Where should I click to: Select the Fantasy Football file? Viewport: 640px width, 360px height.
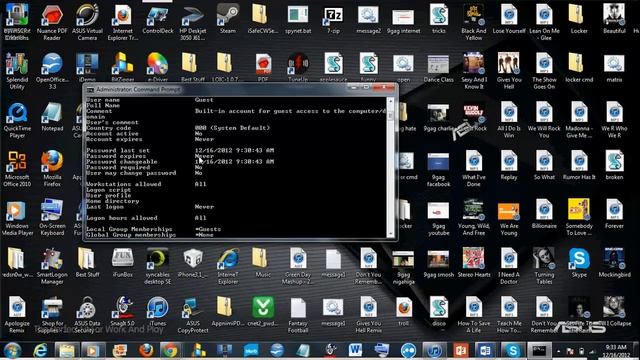pos(298,315)
